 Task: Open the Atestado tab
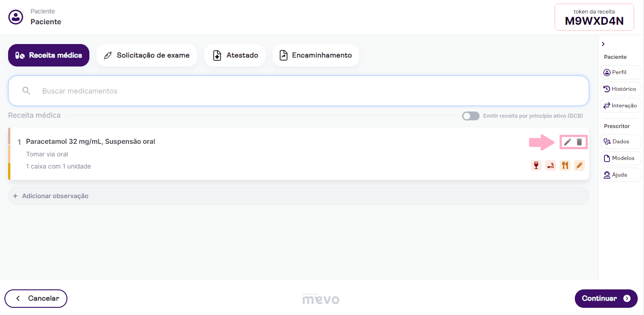click(x=235, y=55)
